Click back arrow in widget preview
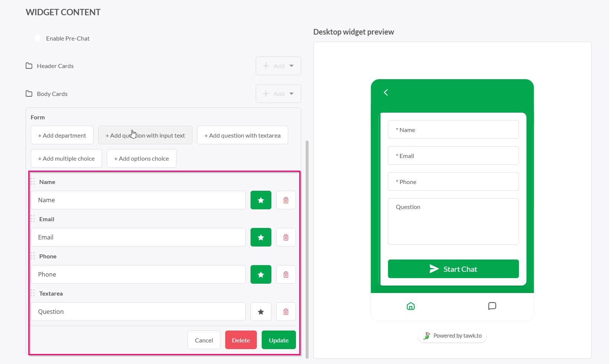Viewport: 609px width, 364px height. click(386, 92)
